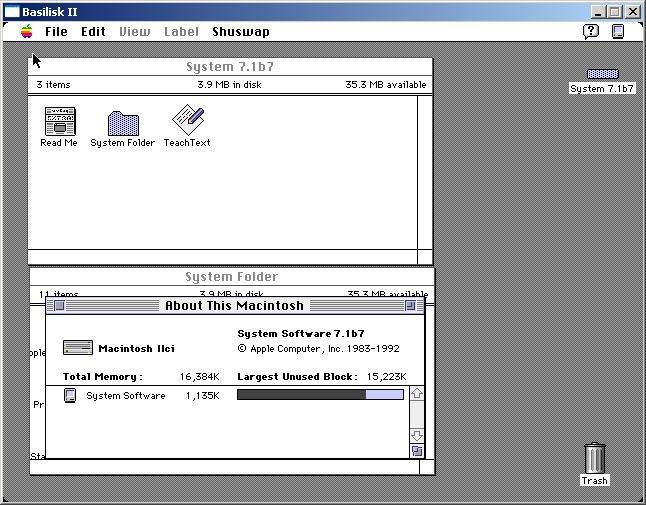646x505 pixels.
Task: Click '3.9 MB in disk' in System 7.1b7 window
Action: tap(229, 85)
